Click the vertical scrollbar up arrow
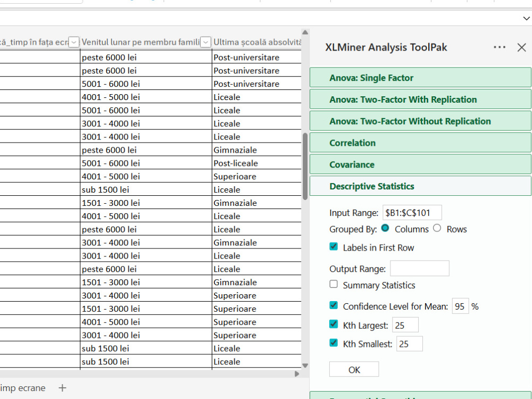Screen dimensions: 532x399 [305, 32]
